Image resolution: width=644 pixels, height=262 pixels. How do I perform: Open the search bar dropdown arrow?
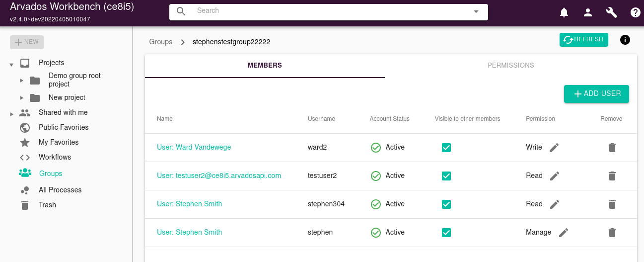point(476,11)
